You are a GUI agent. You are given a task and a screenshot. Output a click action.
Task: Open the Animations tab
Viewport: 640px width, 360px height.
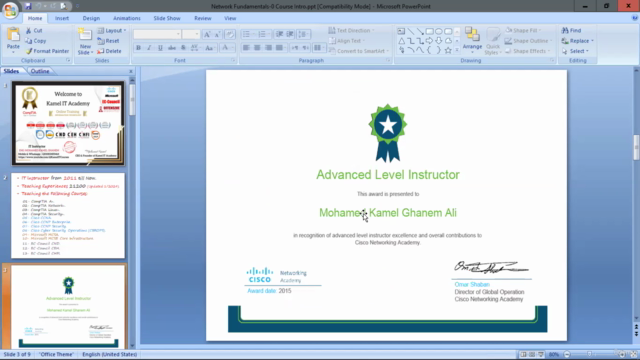(x=127, y=18)
